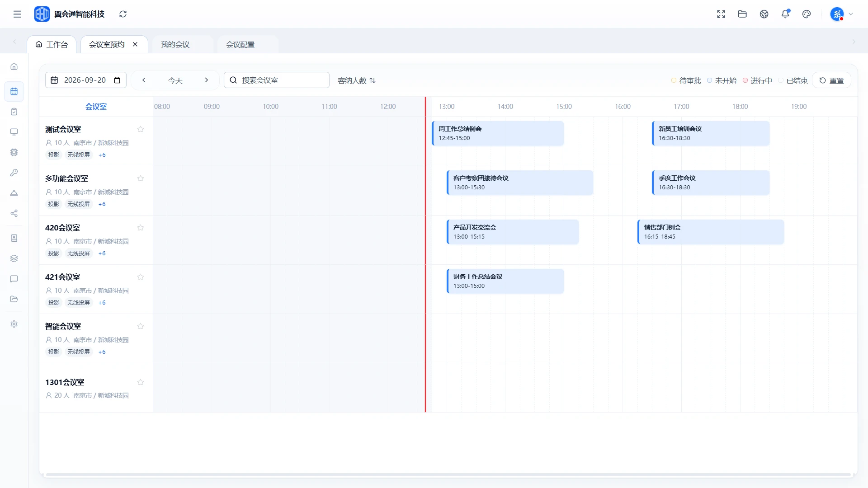Click 待审批 status legend dot
868x488 pixels.
pyautogui.click(x=674, y=80)
